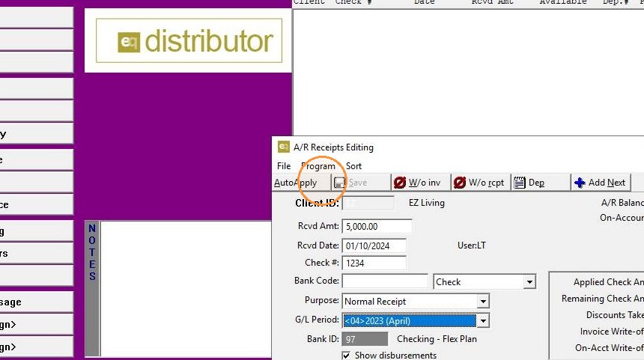
Task: Click the Bank Code: field label
Action: 317,281
